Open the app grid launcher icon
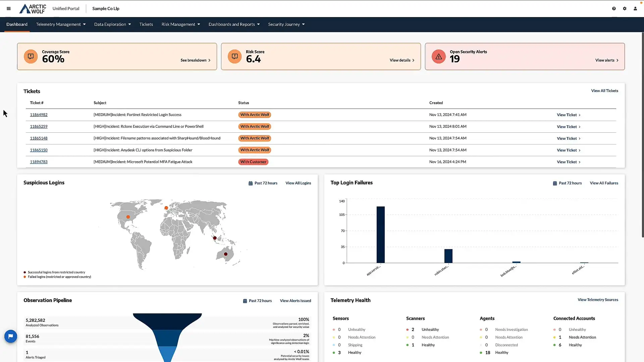644x362 pixels. tap(9, 9)
